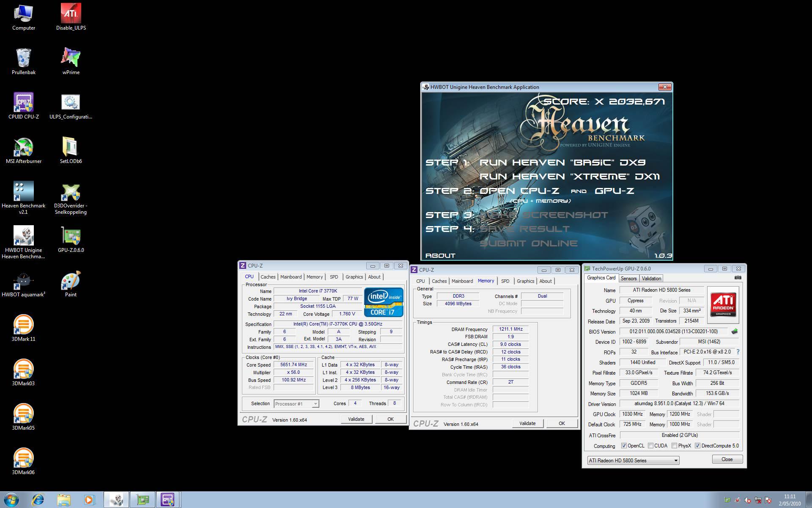This screenshot has height=508, width=812.
Task: Open SPD tab in the CPU-Z memory window
Action: (x=505, y=281)
